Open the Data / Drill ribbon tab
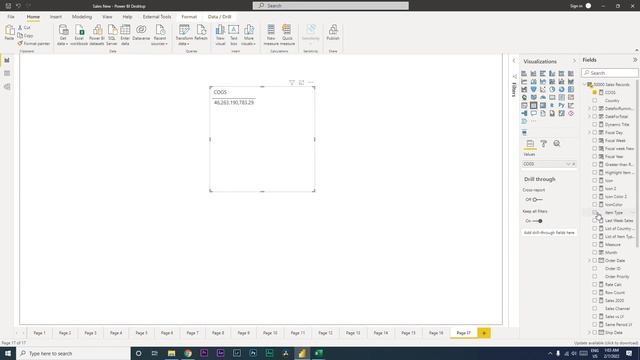 [219, 17]
